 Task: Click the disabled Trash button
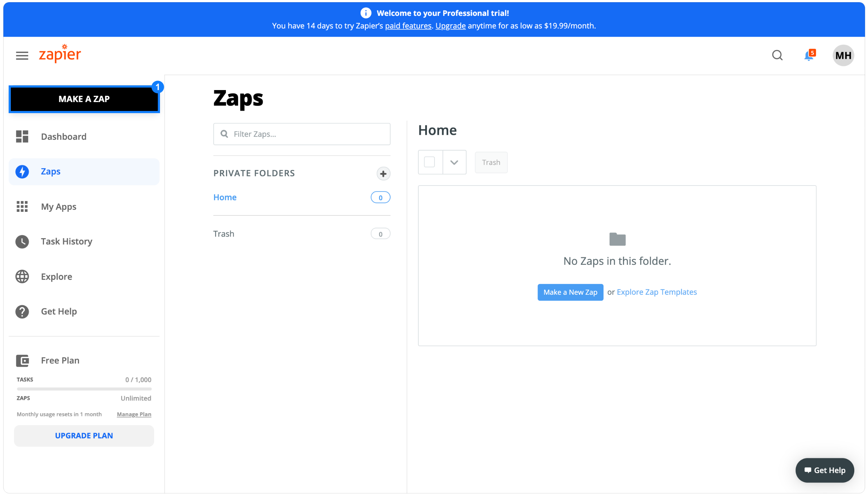pyautogui.click(x=491, y=162)
